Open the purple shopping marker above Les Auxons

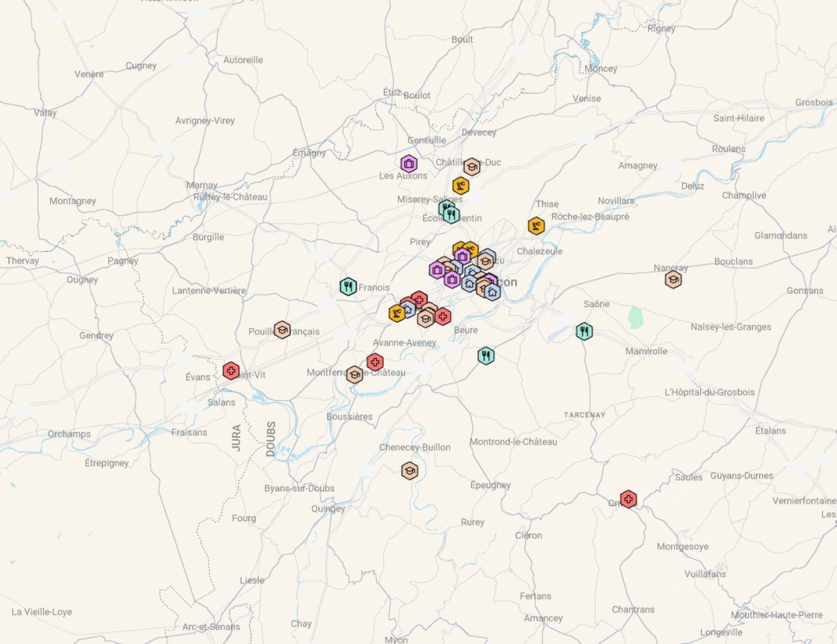coord(409,164)
